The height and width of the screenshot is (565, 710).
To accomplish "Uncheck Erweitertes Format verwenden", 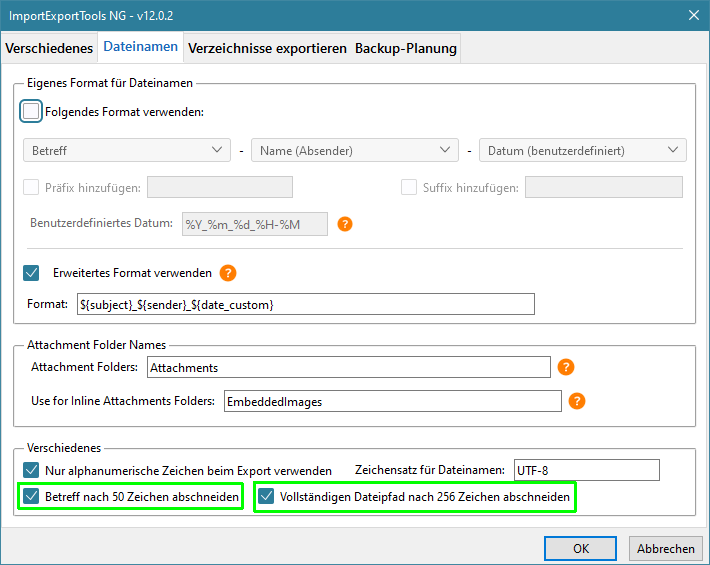I will (x=32, y=272).
